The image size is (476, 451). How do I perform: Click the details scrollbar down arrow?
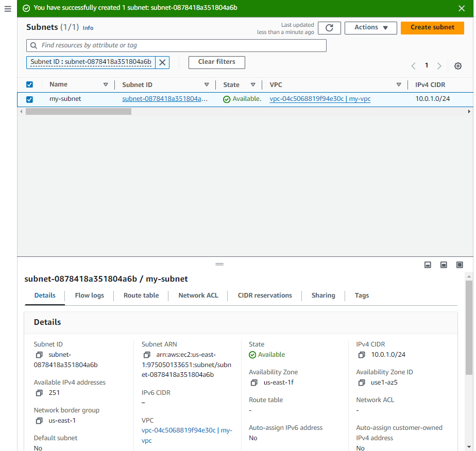pos(469,447)
